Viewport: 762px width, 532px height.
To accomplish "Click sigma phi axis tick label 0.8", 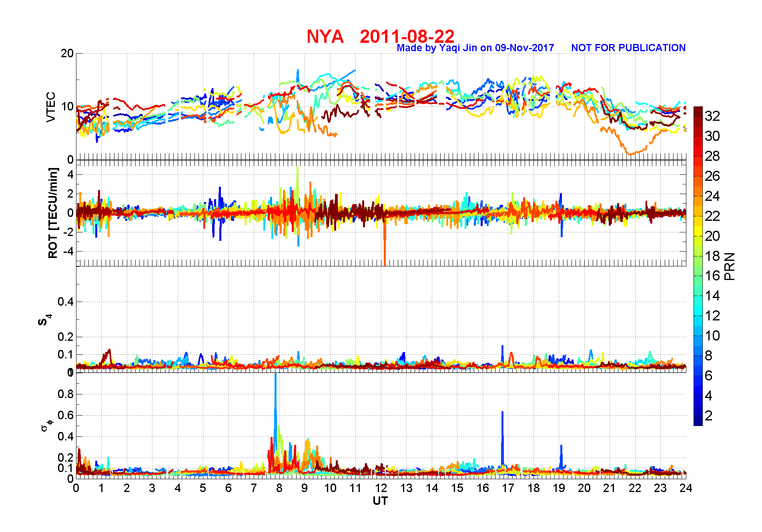I will point(66,394).
